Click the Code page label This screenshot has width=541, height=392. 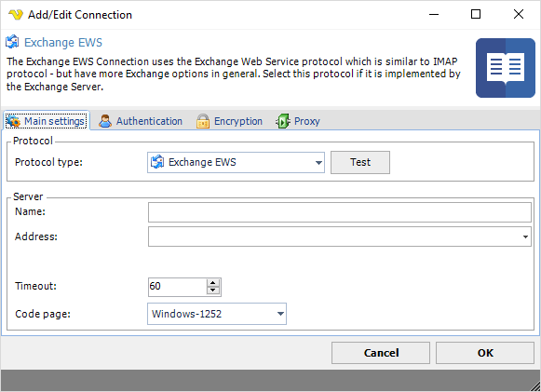click(43, 314)
